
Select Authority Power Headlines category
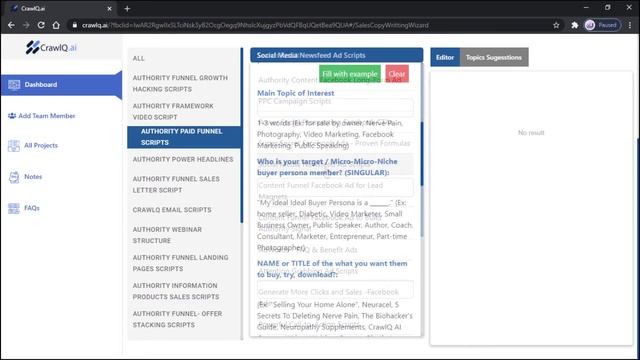coord(183,159)
